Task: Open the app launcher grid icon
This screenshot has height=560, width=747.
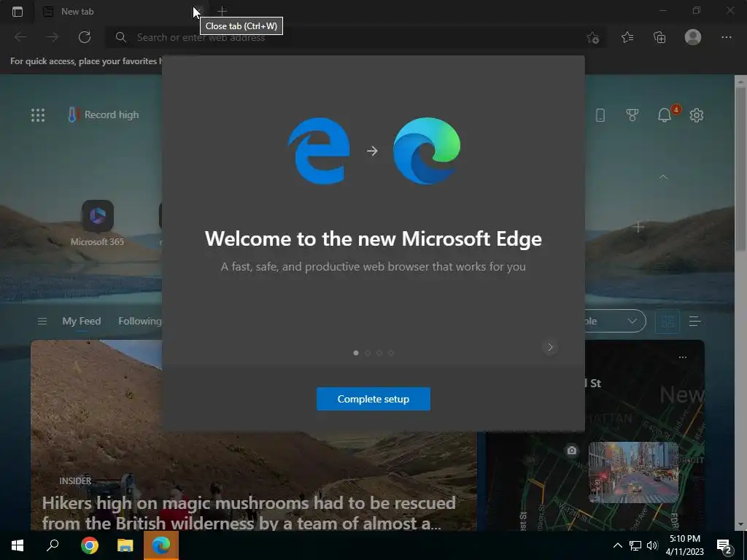Action: coord(38,114)
